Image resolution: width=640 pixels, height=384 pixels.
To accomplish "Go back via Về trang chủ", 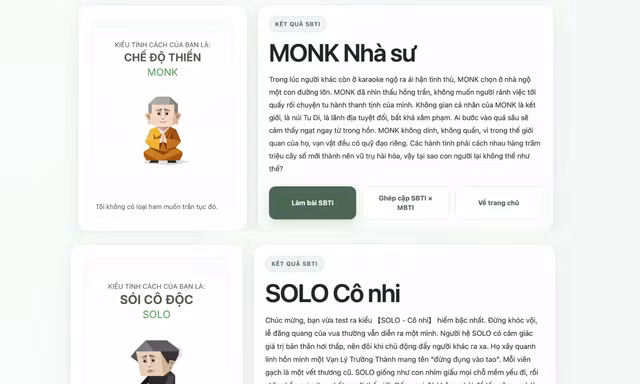I will [498, 203].
